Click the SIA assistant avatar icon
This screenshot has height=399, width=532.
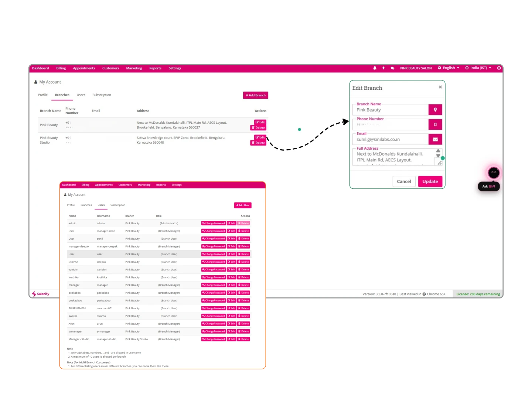[x=494, y=173]
